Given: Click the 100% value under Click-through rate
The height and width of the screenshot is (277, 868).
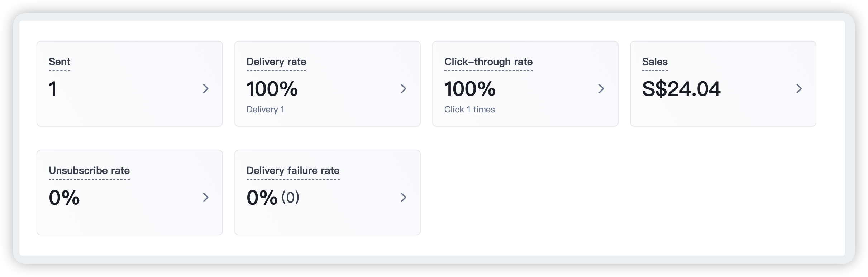Looking at the screenshot, I should tap(470, 89).
